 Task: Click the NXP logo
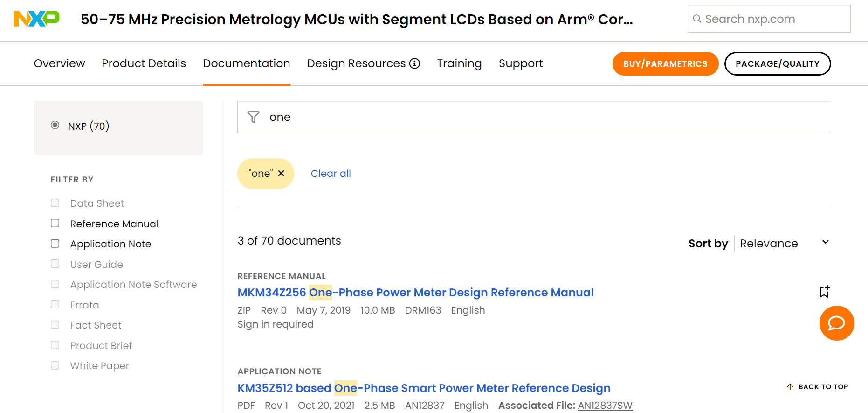36,19
